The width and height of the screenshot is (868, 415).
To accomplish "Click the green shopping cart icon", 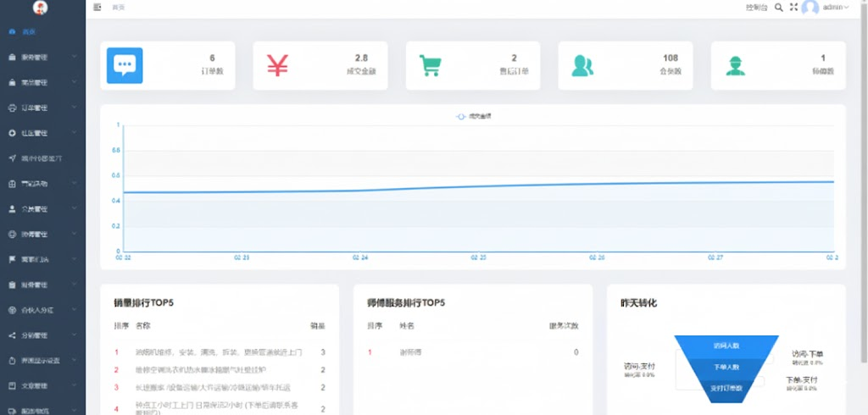I will [x=430, y=65].
